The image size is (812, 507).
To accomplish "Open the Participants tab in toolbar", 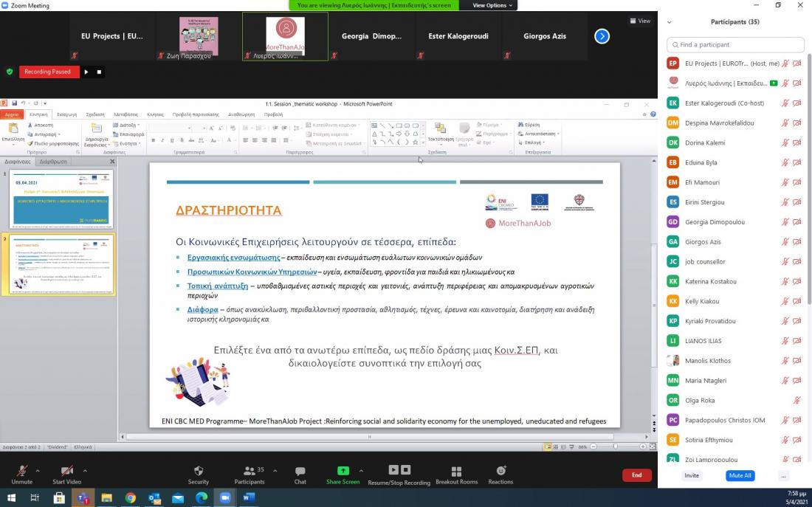I will (249, 471).
